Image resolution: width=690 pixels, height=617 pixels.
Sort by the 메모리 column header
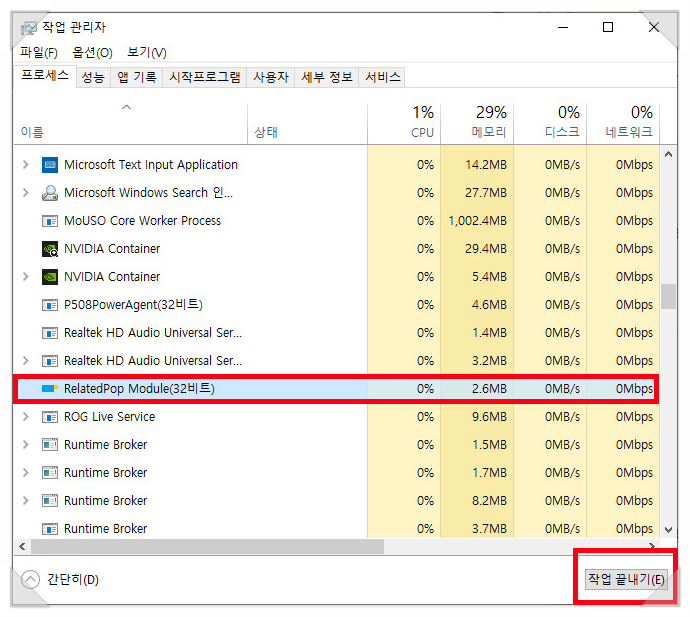coord(477,124)
